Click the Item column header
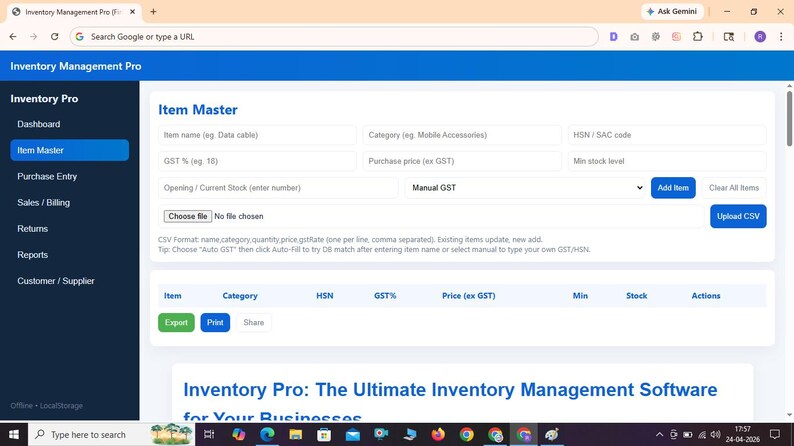Screen dimensions: 794x446 tap(173, 296)
